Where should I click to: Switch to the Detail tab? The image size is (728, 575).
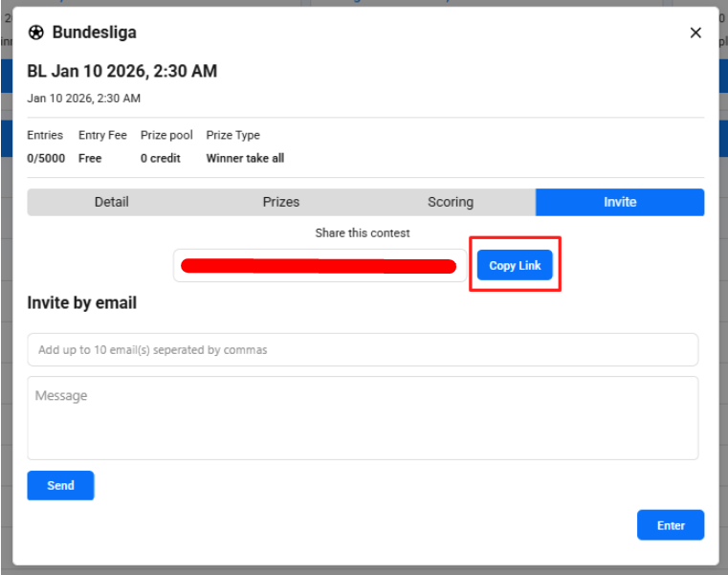pos(111,202)
